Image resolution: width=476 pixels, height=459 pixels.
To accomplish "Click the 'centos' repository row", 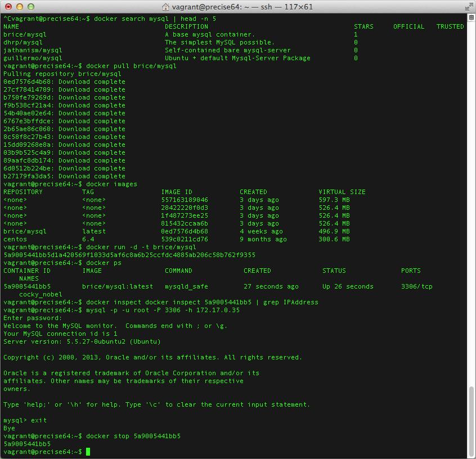I will (x=15, y=239).
